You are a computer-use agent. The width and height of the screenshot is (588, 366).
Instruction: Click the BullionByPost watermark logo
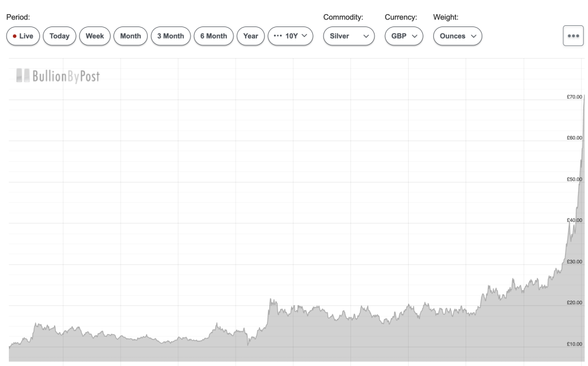57,76
